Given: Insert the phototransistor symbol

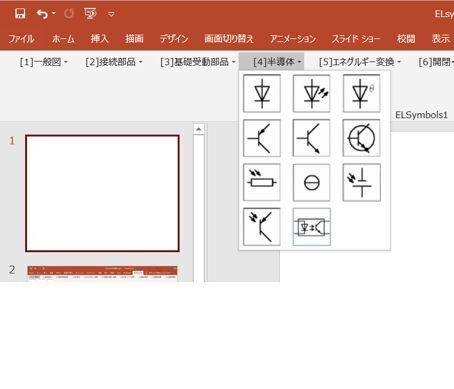Looking at the screenshot, I should (262, 227).
